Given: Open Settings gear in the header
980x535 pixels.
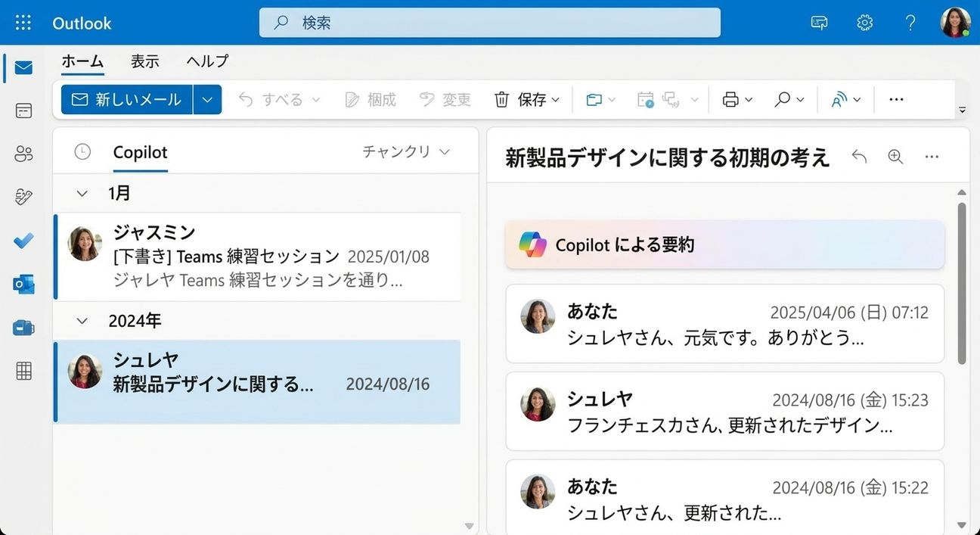Looking at the screenshot, I should point(865,23).
